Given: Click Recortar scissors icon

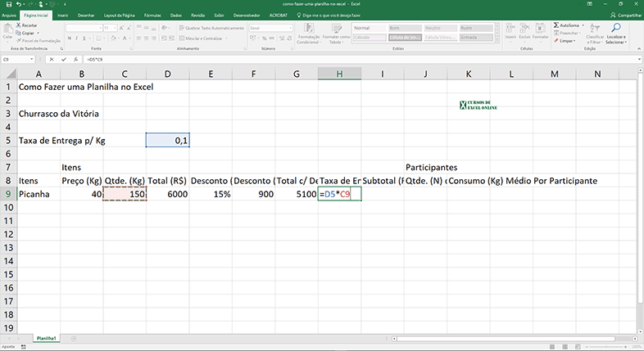Looking at the screenshot, I should point(19,25).
